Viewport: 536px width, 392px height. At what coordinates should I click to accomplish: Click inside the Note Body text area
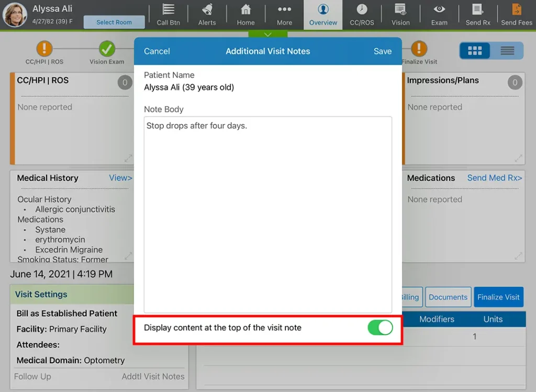click(267, 214)
